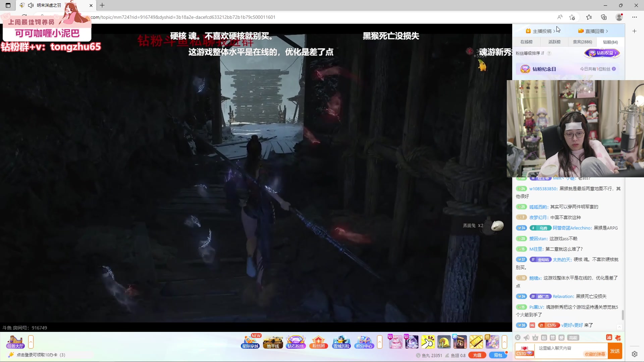
Task: Click the username 阿蕾奇諾Arlecchino in chat
Action: click(x=572, y=228)
